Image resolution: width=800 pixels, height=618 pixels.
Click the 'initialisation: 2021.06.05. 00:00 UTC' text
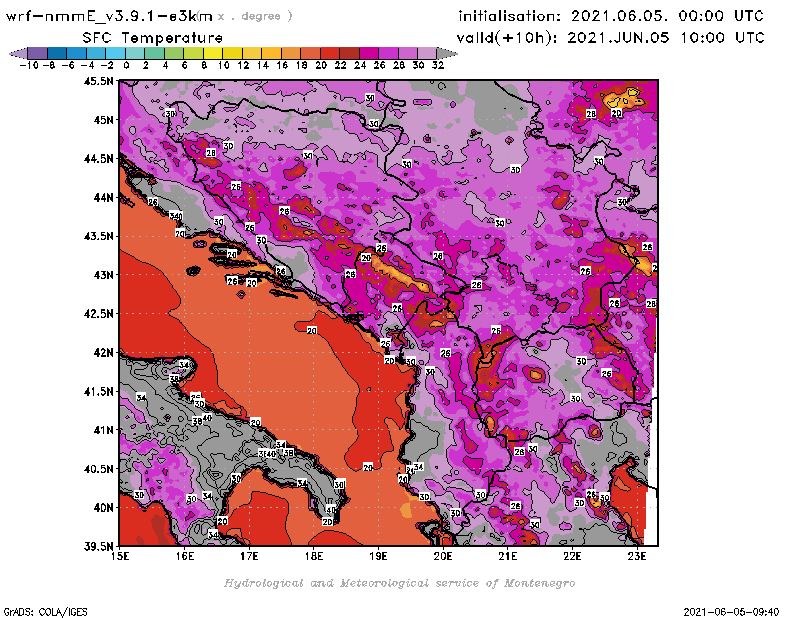611,16
